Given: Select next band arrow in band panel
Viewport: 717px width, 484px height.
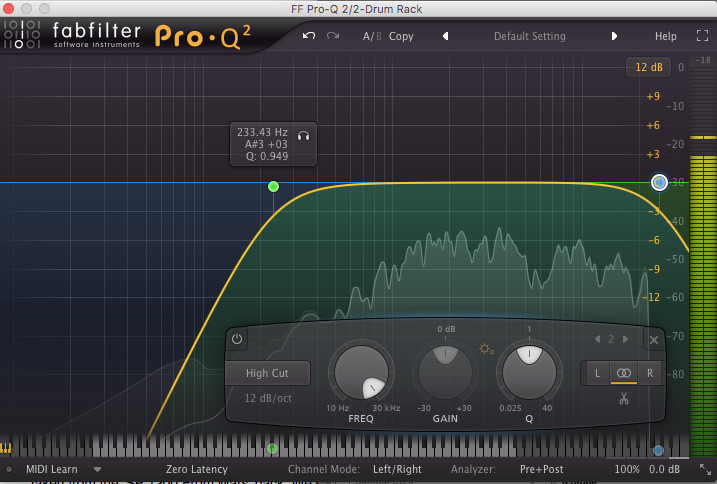Looking at the screenshot, I should [625, 339].
